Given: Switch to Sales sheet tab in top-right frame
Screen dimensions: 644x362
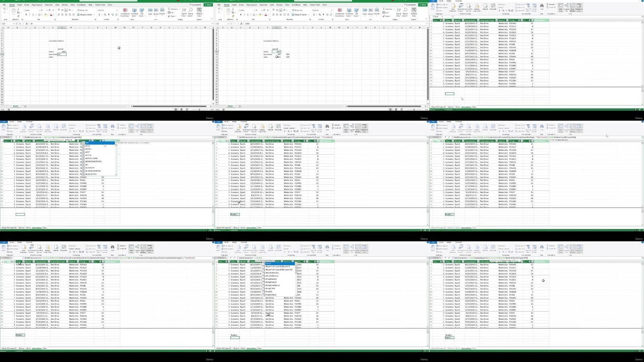Looking at the screenshot, I should (x=474, y=107).
